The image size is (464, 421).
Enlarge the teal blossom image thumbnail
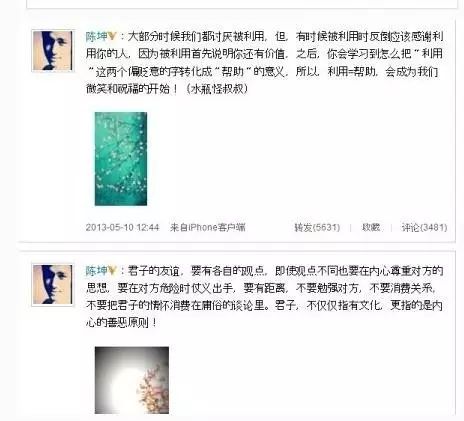121,159
